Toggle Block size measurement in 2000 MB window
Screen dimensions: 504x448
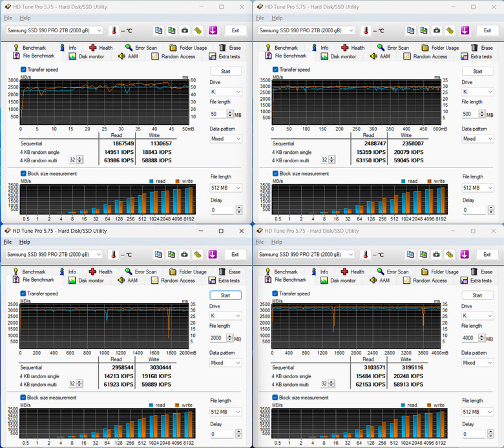coord(23,398)
